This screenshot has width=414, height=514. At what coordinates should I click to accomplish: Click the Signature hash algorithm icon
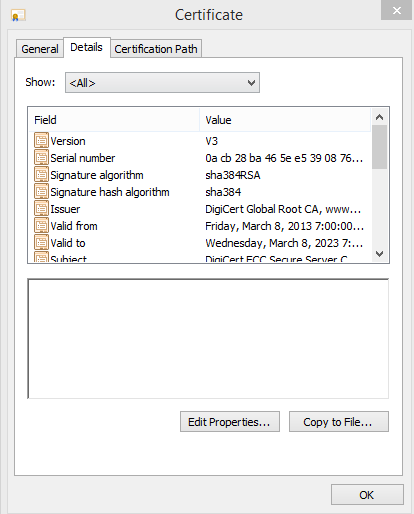41,191
